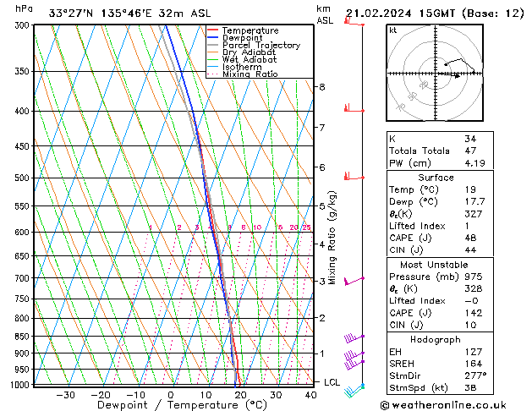Click the StmDir value 277°
Viewport: 532px width, 411px height.
tap(475, 375)
